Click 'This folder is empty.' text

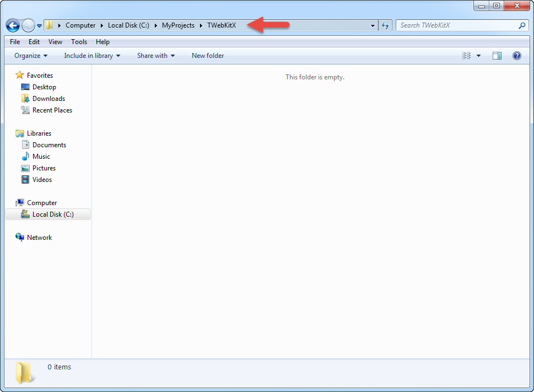(x=315, y=77)
